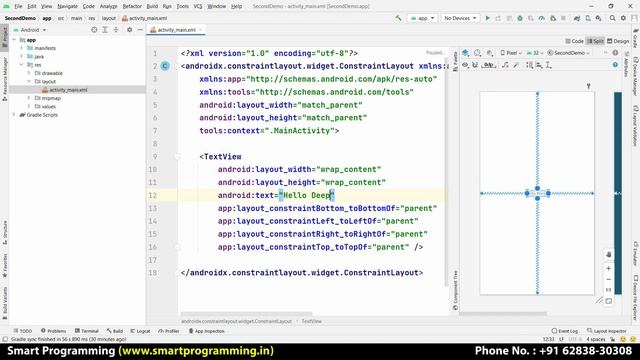Click Clear All Constraints icon
The width and height of the screenshot is (640, 360).
click(505, 65)
